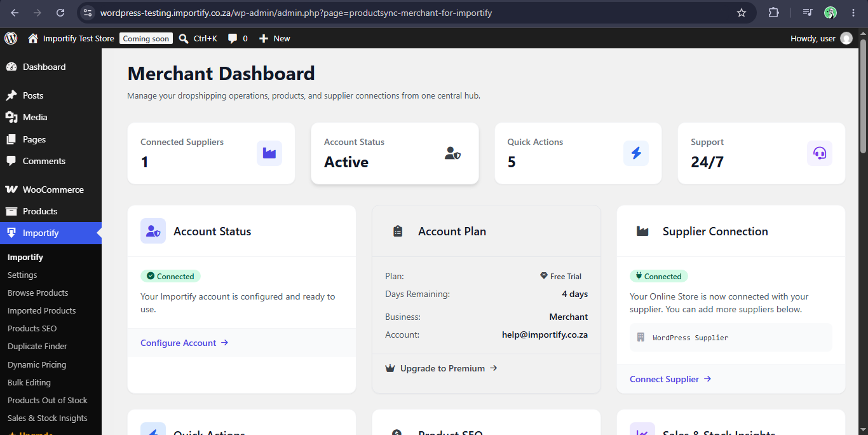Image resolution: width=868 pixels, height=435 pixels.
Task: Click the WordPress logo in admin bar
Action: pos(11,38)
